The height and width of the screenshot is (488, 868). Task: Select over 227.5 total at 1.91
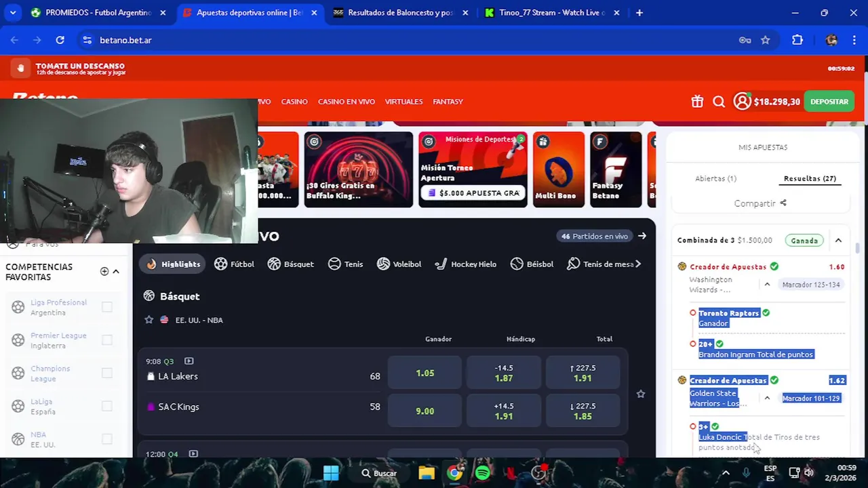pos(583,373)
